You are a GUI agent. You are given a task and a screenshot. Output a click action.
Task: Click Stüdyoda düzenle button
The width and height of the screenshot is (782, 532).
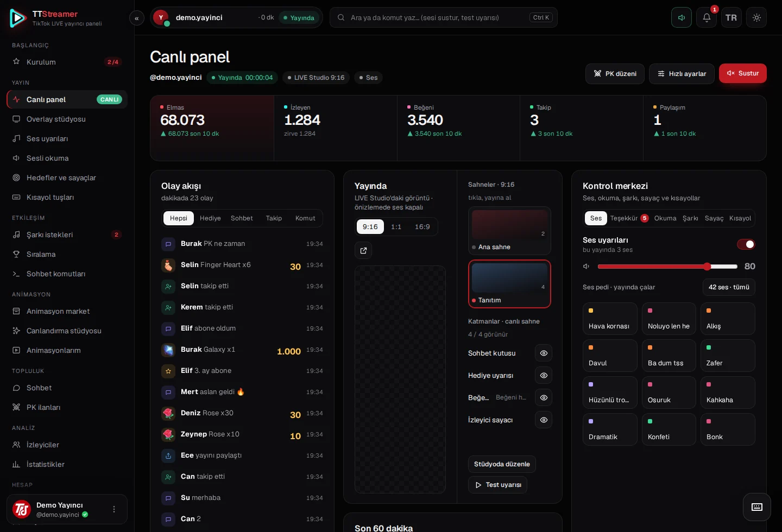[x=502, y=464]
